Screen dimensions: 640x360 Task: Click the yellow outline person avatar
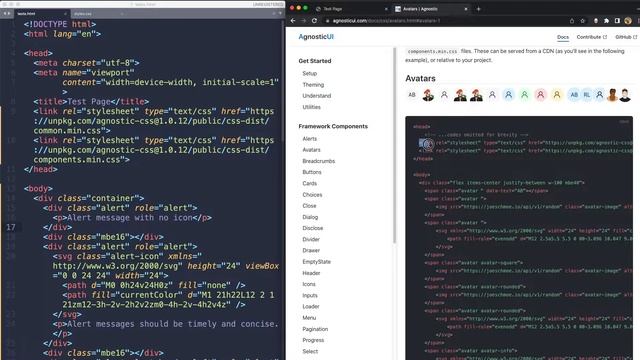557,95
